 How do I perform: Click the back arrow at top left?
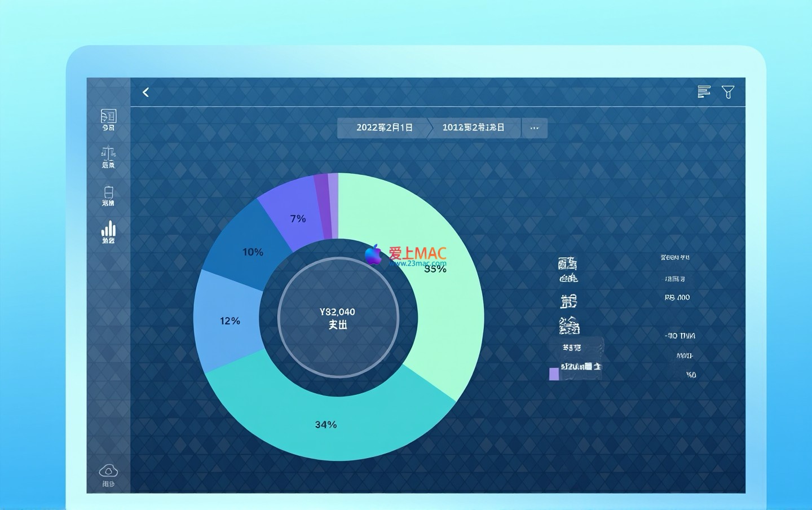point(145,92)
